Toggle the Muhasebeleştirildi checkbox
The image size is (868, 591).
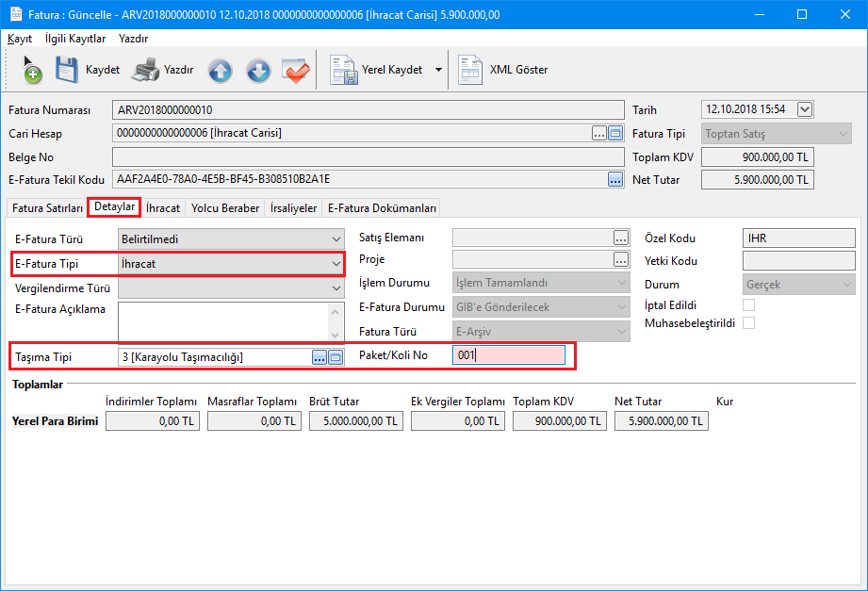749,323
